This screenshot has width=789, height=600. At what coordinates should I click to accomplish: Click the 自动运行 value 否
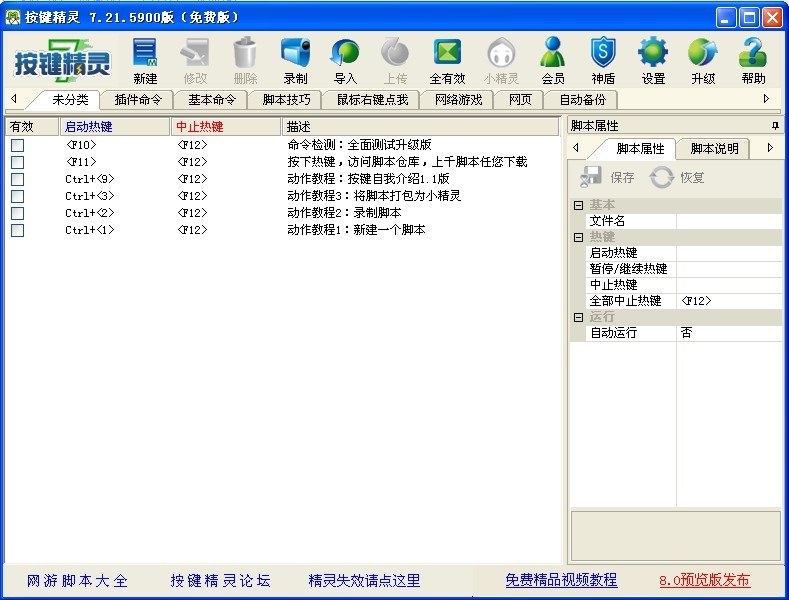pyautogui.click(x=729, y=333)
